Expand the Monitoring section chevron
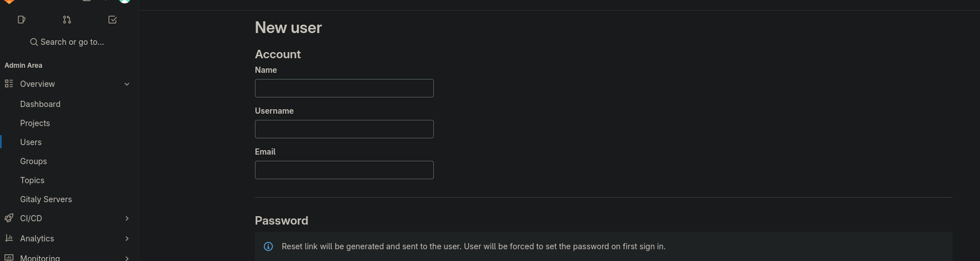 tap(127, 258)
